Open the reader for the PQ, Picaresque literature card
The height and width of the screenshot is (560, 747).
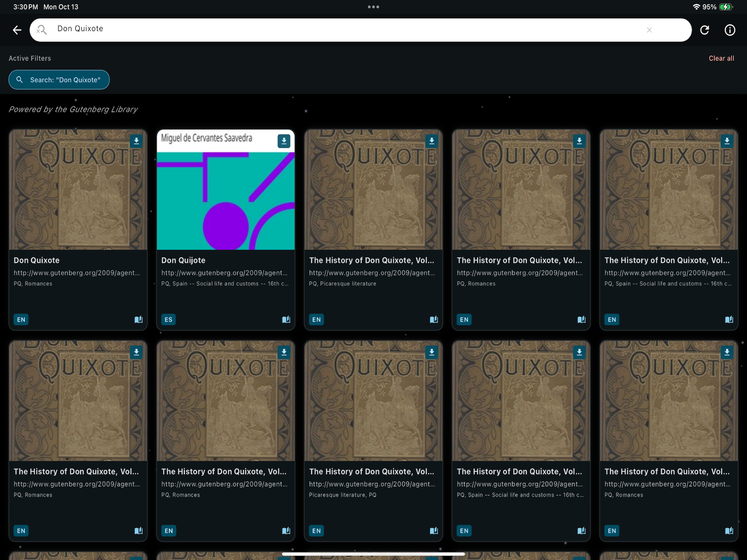434,320
